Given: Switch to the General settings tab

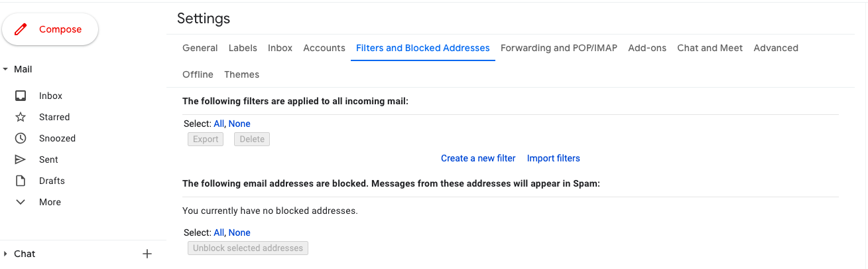Looking at the screenshot, I should 200,48.
